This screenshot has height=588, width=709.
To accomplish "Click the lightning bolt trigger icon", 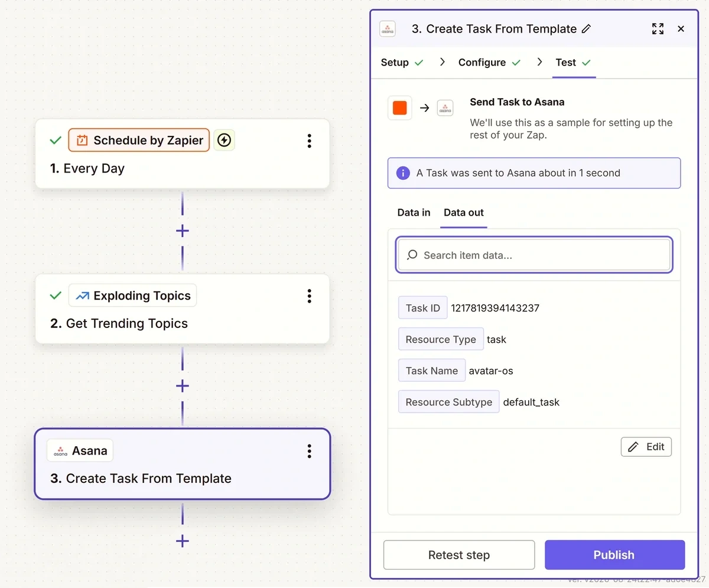I will [224, 140].
